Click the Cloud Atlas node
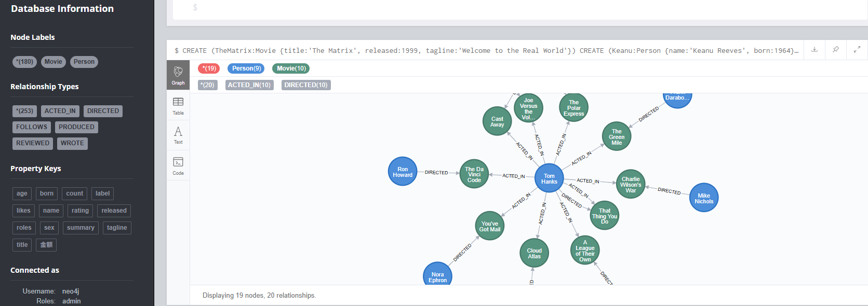The image size is (868, 306). [x=535, y=253]
